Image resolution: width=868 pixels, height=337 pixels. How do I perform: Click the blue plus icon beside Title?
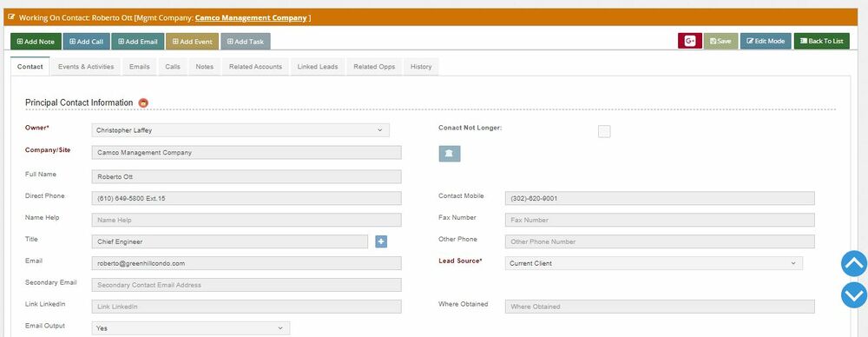point(381,241)
